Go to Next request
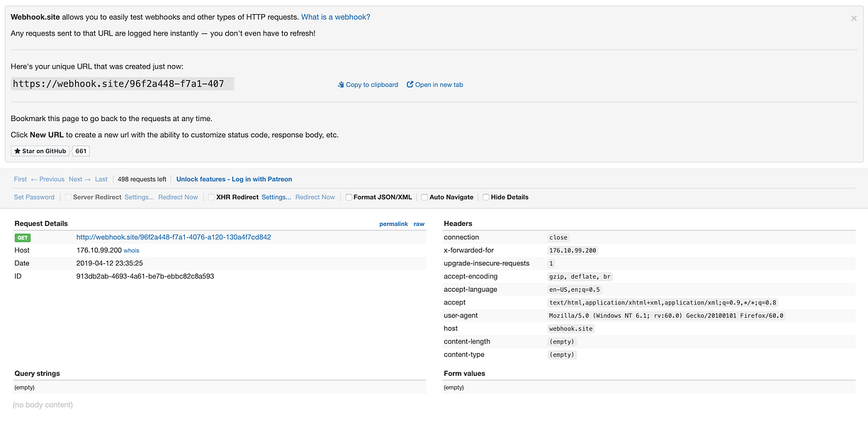Image resolution: width=868 pixels, height=434 pixels. (x=80, y=179)
